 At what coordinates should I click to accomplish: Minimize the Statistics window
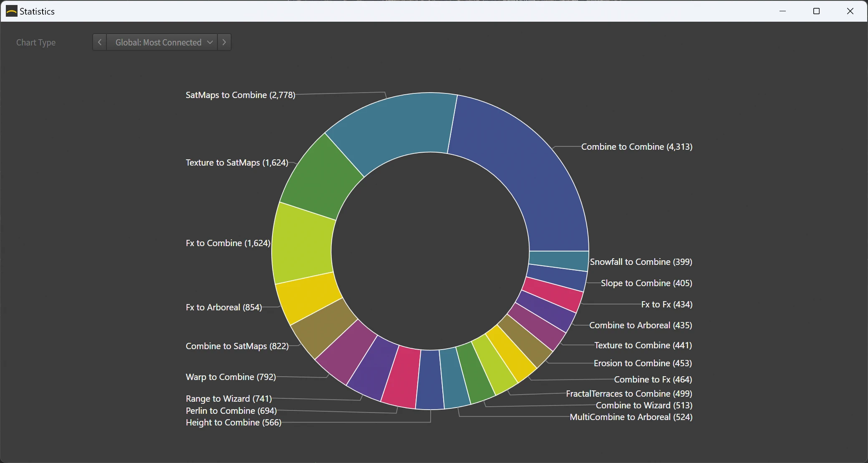782,11
